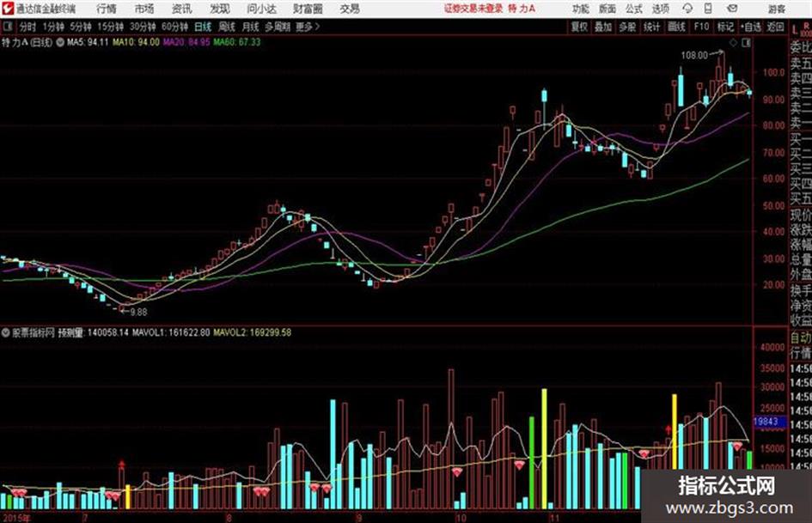
Task: Click the MAVOL1: 161622.80 label
Action: (171, 332)
